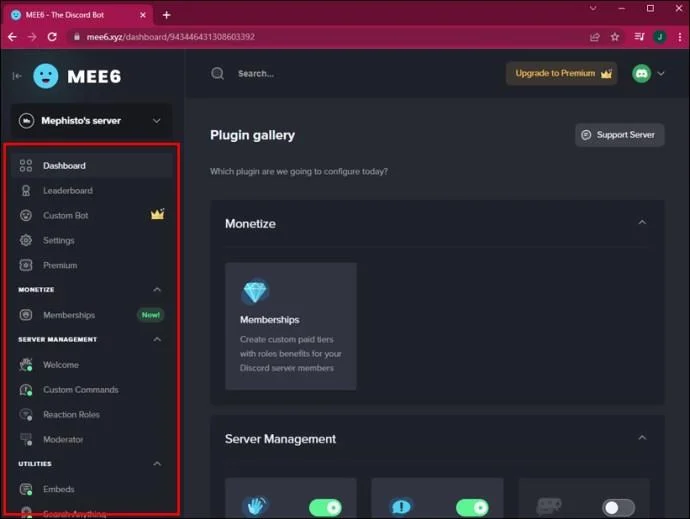Toggle off the waving hand plugin switch
This screenshot has width=690, height=519.
point(325,508)
